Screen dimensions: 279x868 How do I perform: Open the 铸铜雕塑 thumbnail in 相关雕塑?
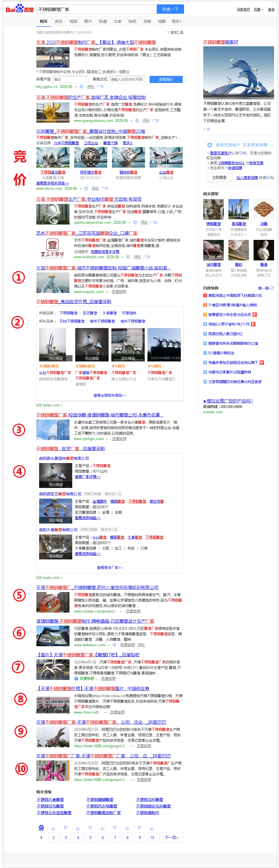[213, 209]
